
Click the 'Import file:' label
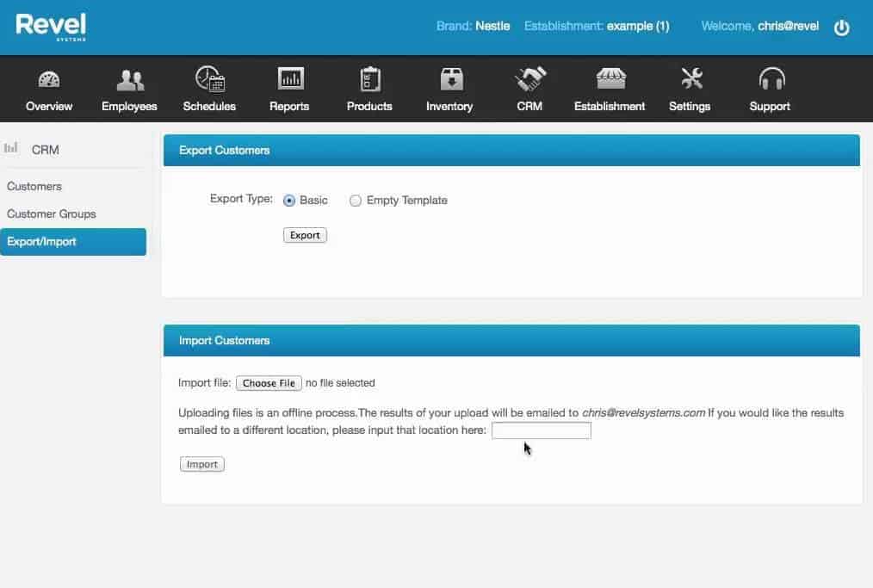click(204, 383)
